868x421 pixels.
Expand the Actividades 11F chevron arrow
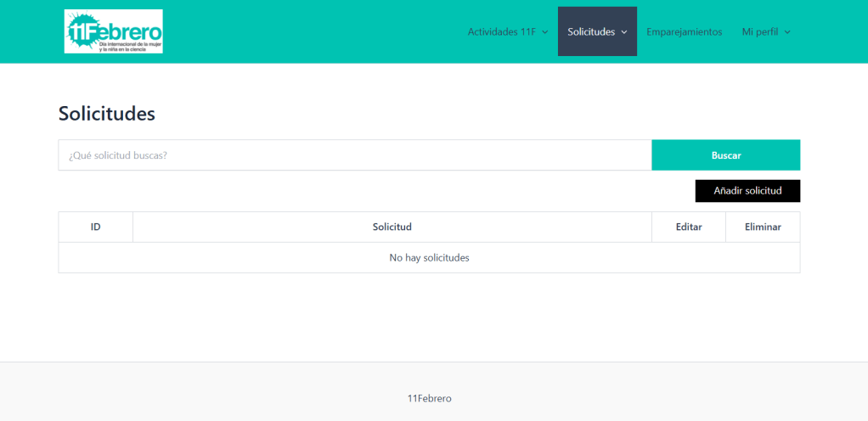(x=544, y=32)
